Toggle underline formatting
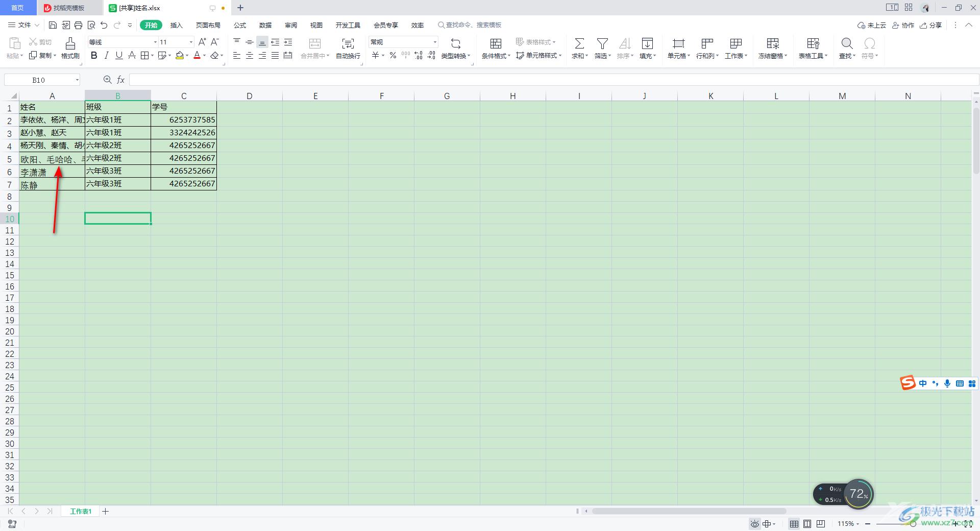This screenshot has width=980, height=531. point(119,56)
